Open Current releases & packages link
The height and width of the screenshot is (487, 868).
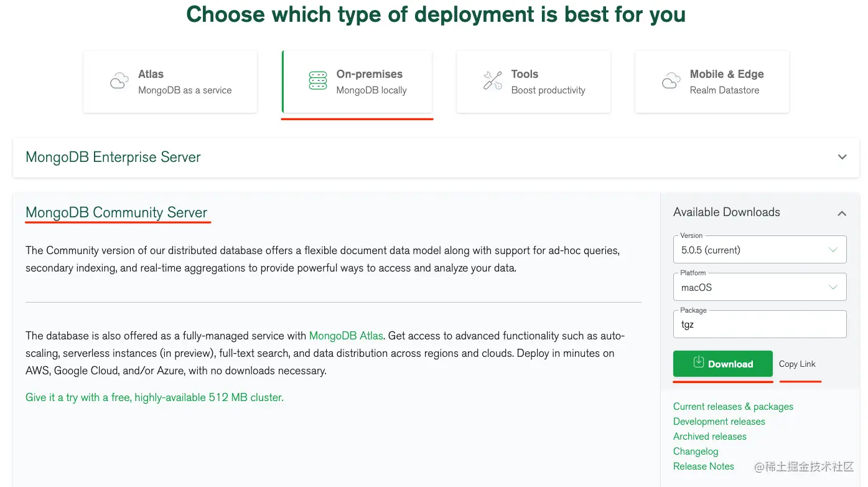click(x=733, y=407)
